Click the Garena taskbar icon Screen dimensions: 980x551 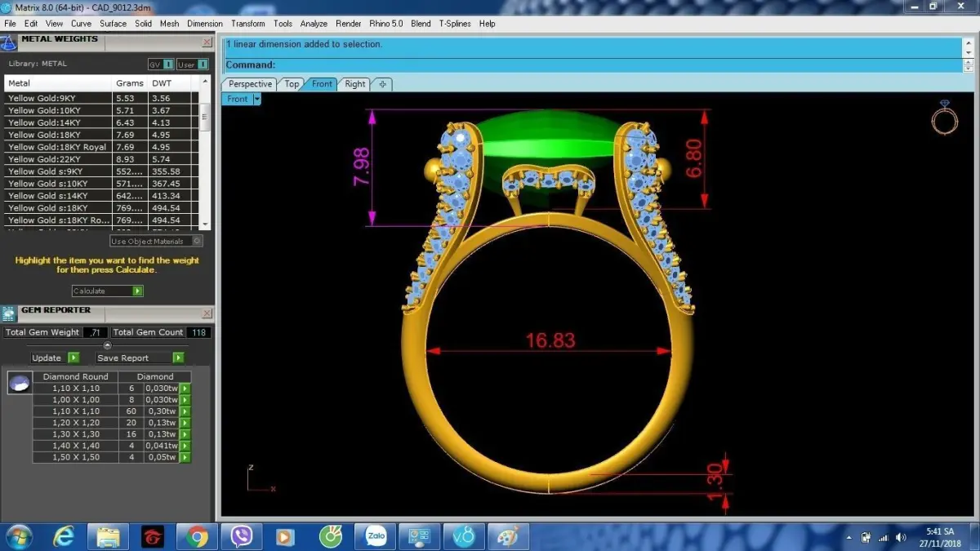153,537
